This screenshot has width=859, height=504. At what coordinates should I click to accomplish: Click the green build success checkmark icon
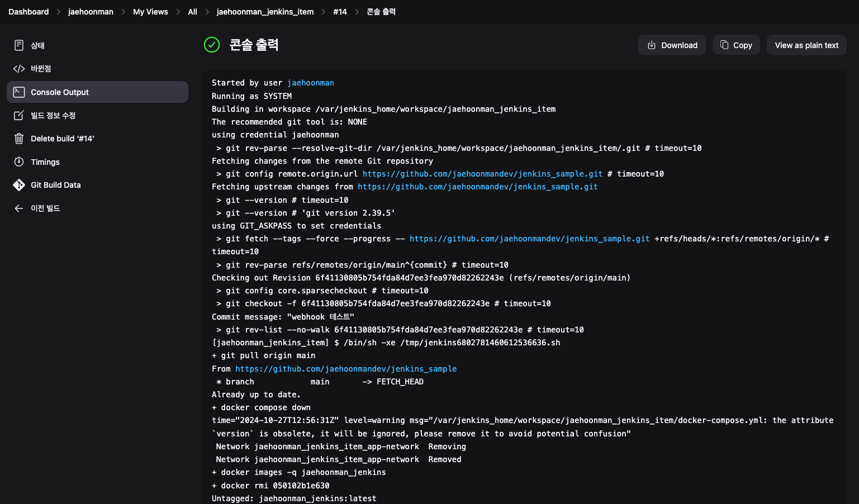click(x=212, y=45)
